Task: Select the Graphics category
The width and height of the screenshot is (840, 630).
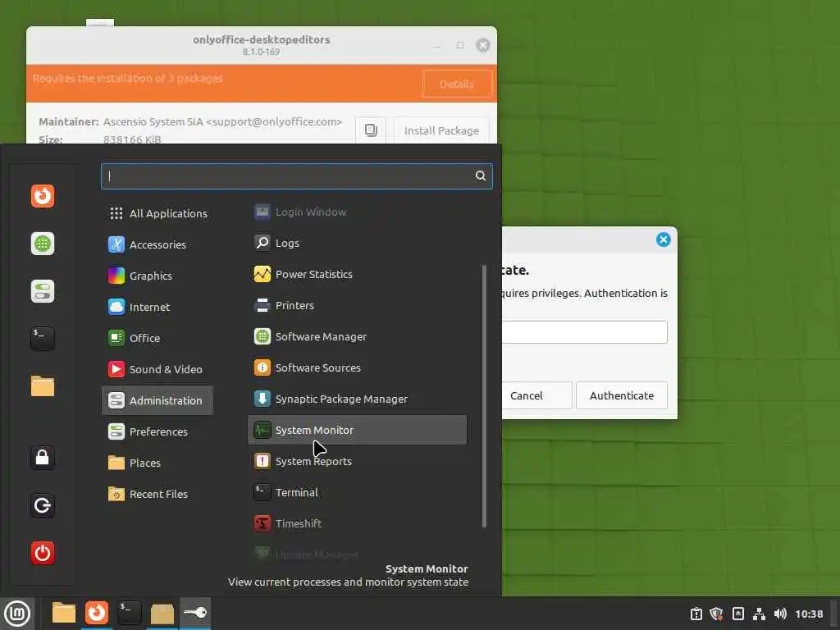Action: tap(157, 276)
